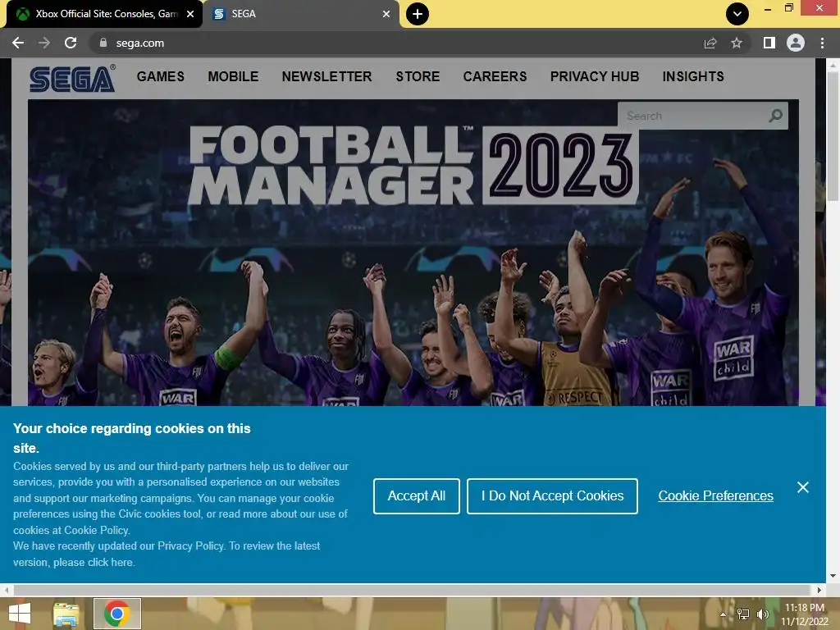Open the Chrome profile avatar menu
Image resolution: width=840 pixels, height=630 pixels.
tap(796, 43)
